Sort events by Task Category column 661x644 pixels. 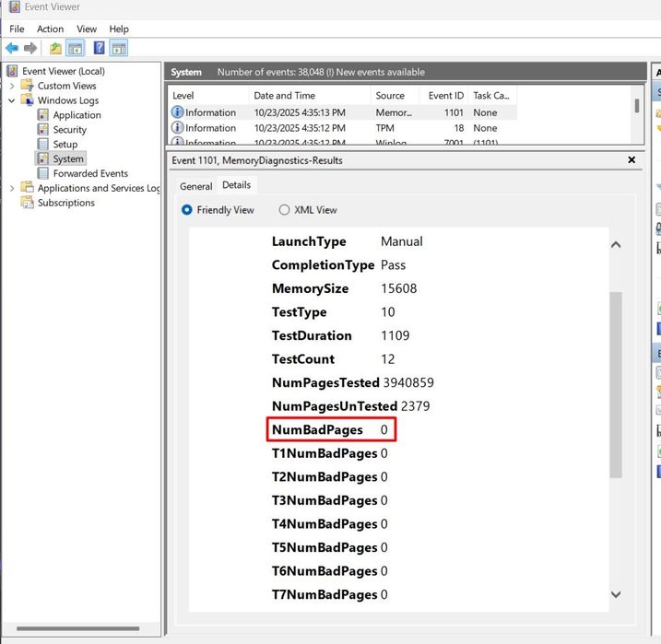coord(493,96)
